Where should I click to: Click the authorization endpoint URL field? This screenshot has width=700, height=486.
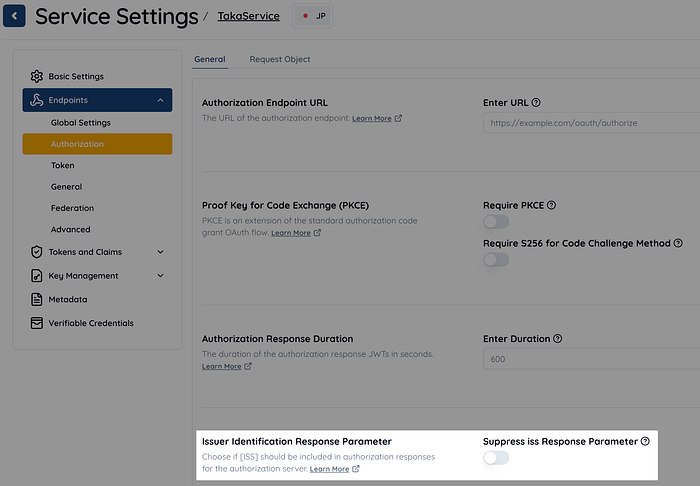(590, 123)
